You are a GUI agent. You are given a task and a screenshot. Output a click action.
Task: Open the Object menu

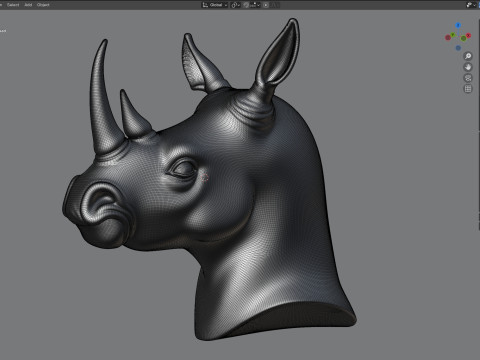(43, 5)
